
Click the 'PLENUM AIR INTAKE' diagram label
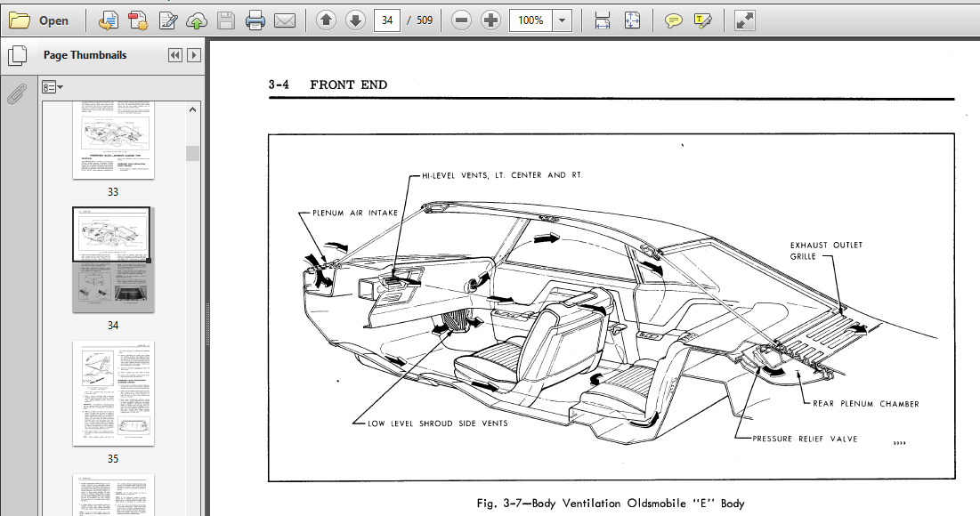coord(355,213)
